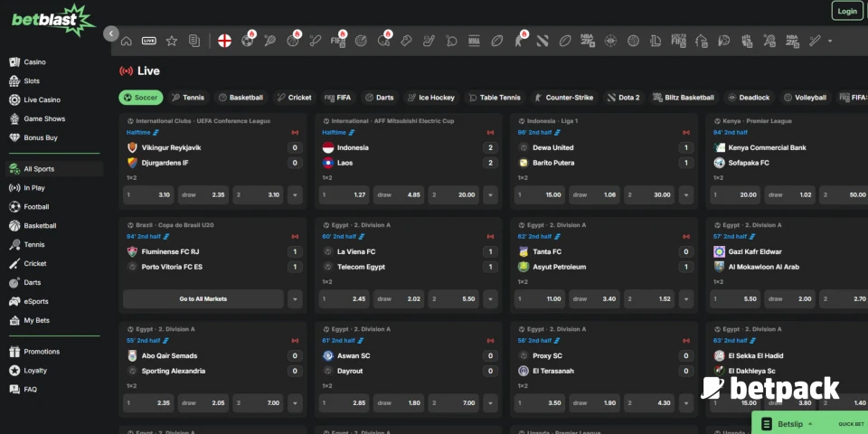Open Casino in the left sidebar
The image size is (868, 434).
tap(34, 62)
